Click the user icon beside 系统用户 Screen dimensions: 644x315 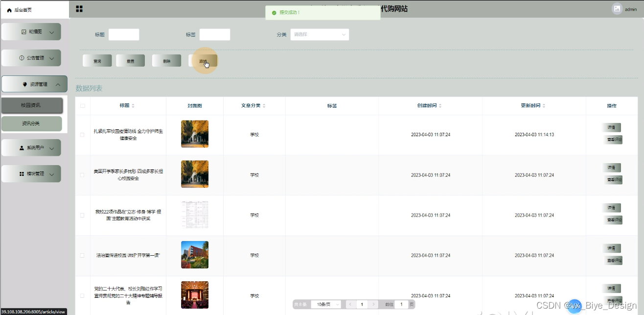pos(22,147)
